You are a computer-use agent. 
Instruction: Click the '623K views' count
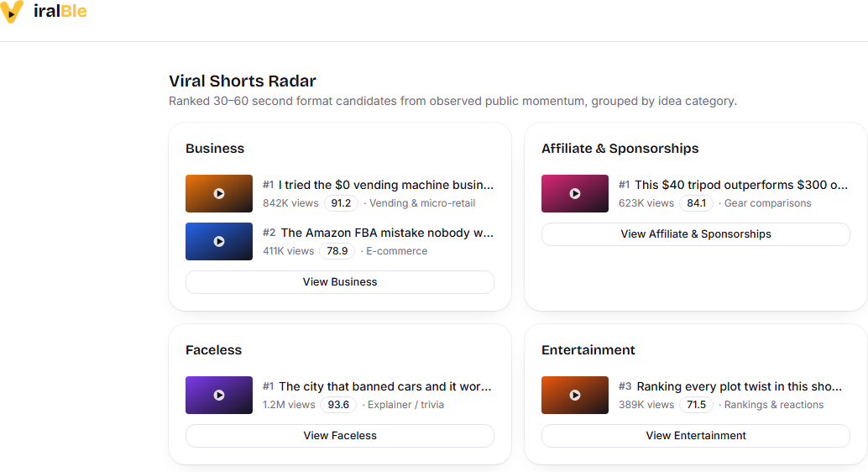pyautogui.click(x=646, y=203)
